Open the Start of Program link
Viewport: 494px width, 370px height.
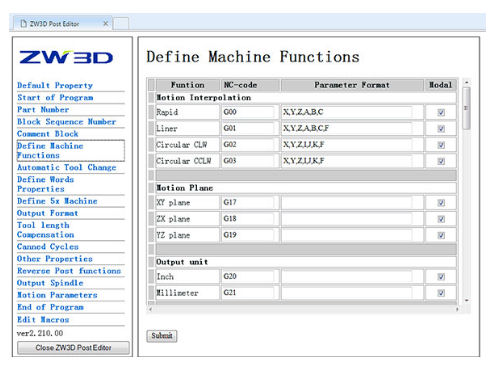click(x=55, y=98)
